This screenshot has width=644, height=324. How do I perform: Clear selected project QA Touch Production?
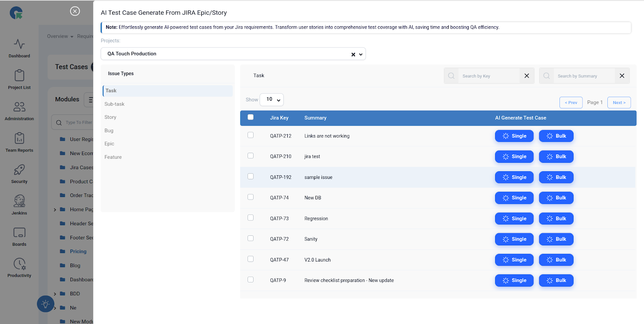[x=353, y=54]
